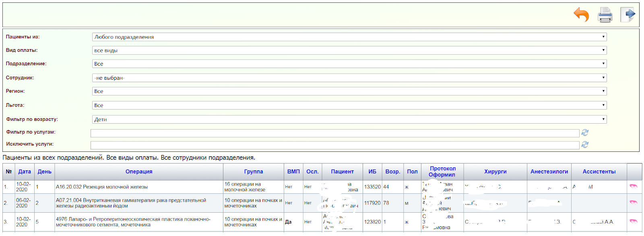Click the pink eye icon in row 1
Viewport: 644px width, 236px height.
(x=633, y=186)
